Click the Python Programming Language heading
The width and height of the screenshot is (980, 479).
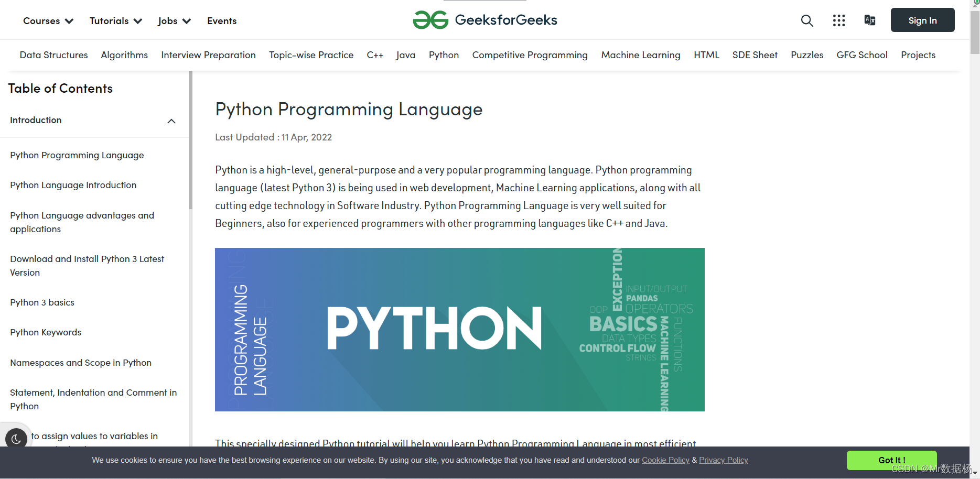coord(349,110)
